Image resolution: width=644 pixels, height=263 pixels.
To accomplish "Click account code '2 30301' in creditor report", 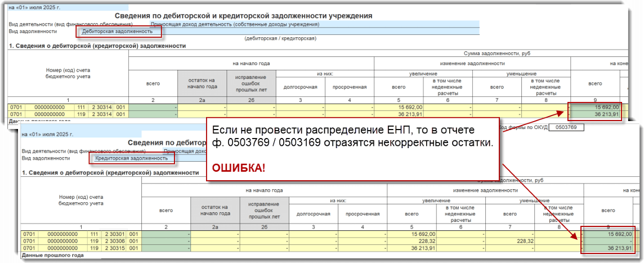I will tap(114, 234).
